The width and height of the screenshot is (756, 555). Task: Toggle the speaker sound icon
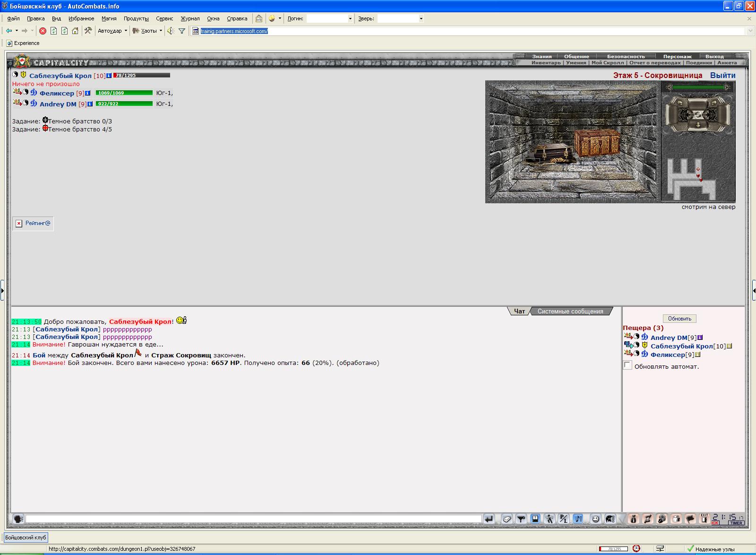[x=171, y=31]
